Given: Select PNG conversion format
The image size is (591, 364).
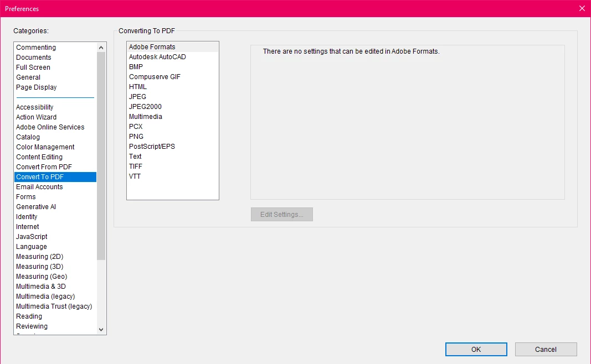Looking at the screenshot, I should click(173, 137).
